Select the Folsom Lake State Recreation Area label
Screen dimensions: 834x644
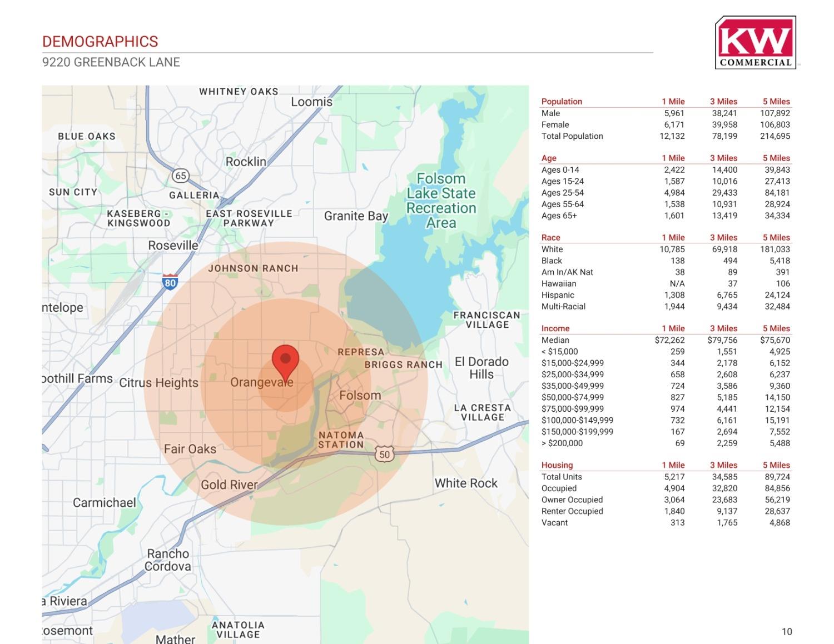pos(441,201)
